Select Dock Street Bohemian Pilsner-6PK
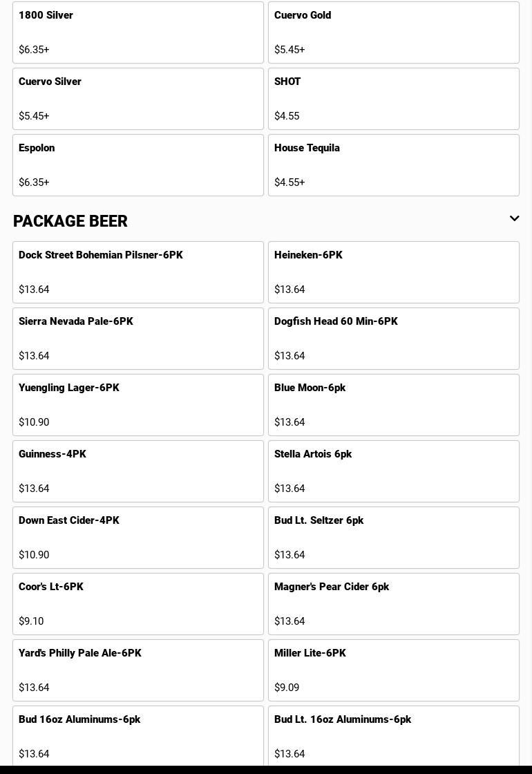 coord(138,272)
